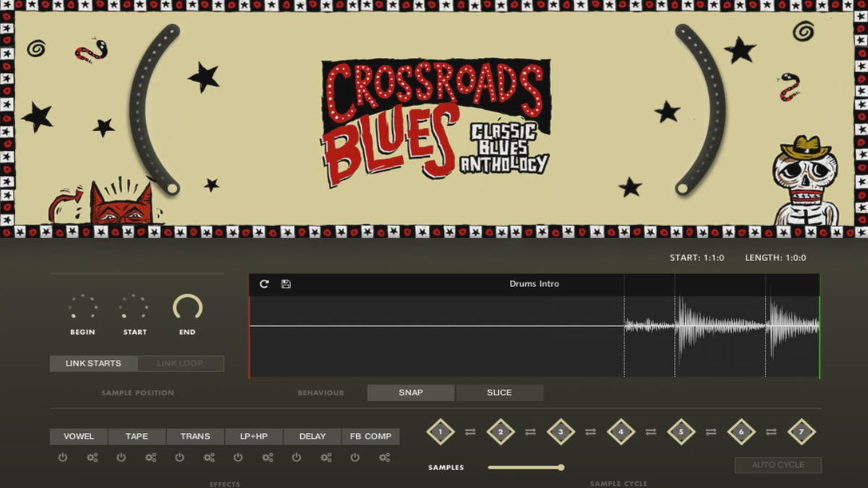
Task: Click the TRANS effect button
Action: click(195, 437)
